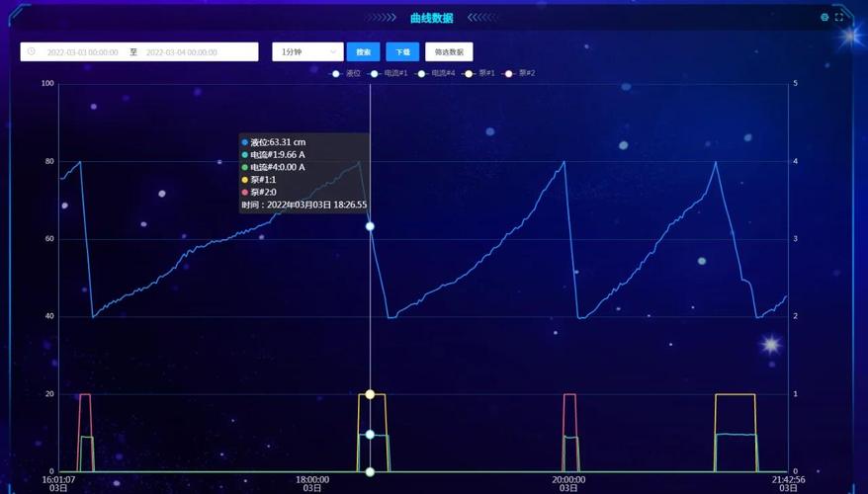
Task: Click tooltip line 电流#4:0.00 A
Action: point(274,167)
